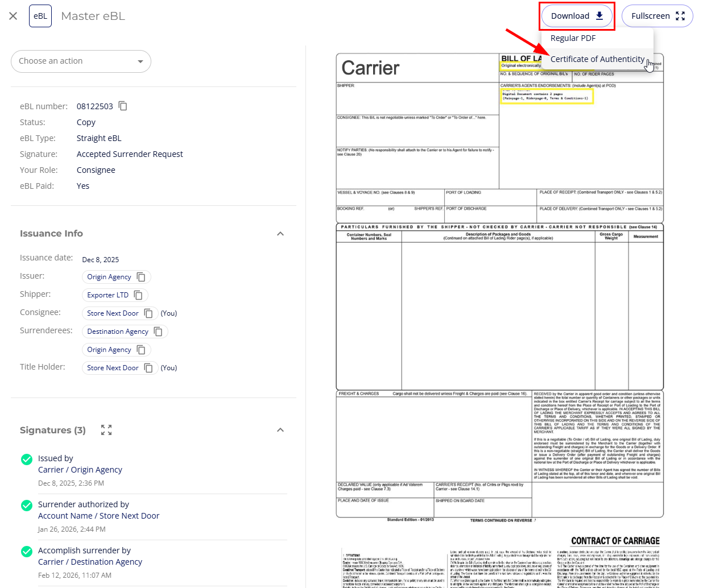Open the Choose an action dropdown
This screenshot has width=703, height=588.
pyautogui.click(x=81, y=61)
